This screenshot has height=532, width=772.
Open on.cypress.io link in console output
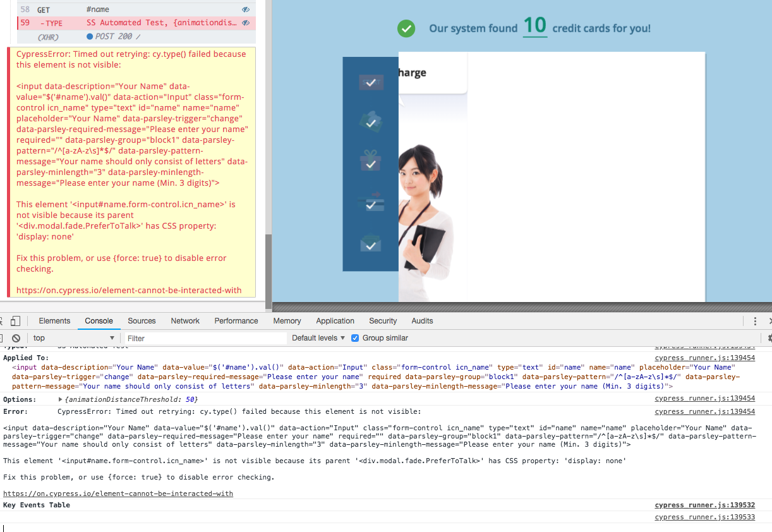pos(118,493)
